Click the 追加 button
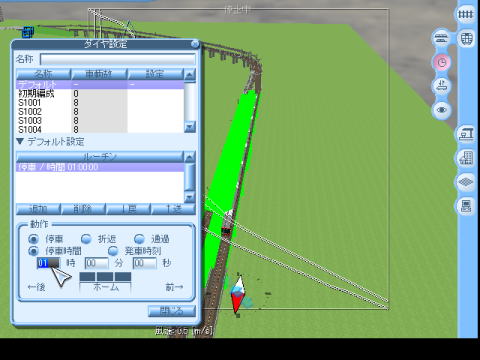Screen dimensions: 480x360 38,209
